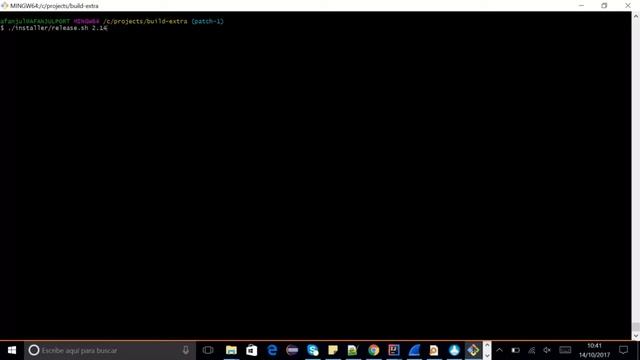Screen dimensions: 640x360
Task: Launch Google Chrome from the taskbar
Action: [x=373, y=350]
